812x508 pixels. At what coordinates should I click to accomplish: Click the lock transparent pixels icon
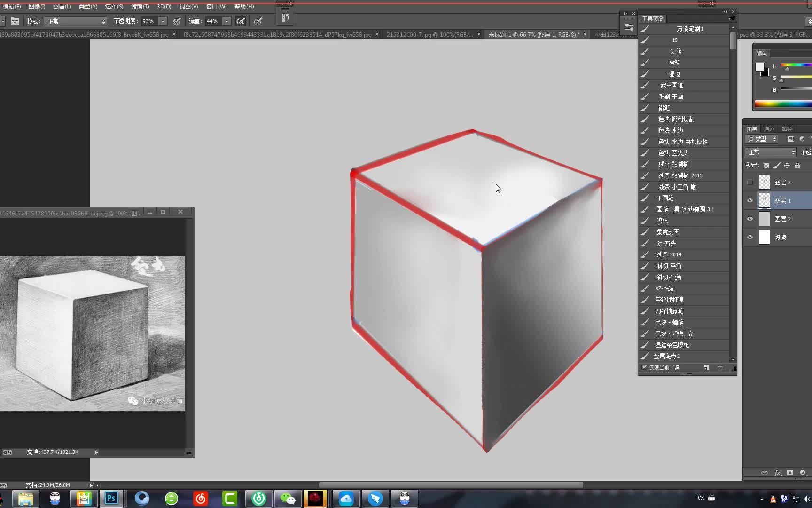pyautogui.click(x=766, y=166)
